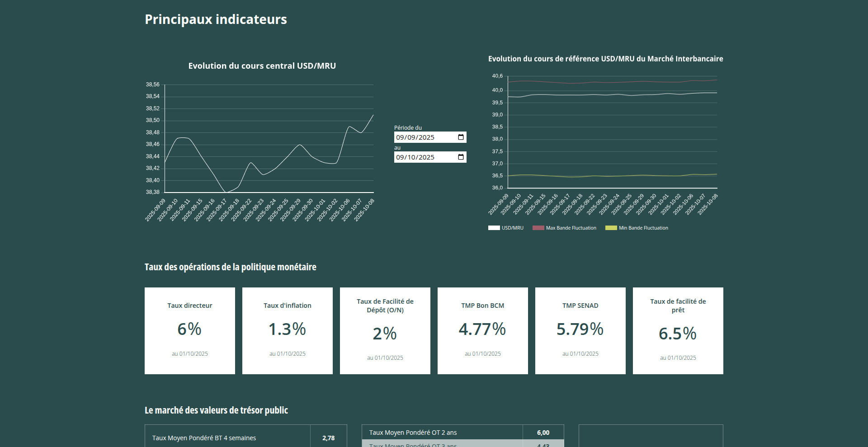Select the Taux directeur 6% card
Screen dimensions: 868x447
tap(190, 330)
